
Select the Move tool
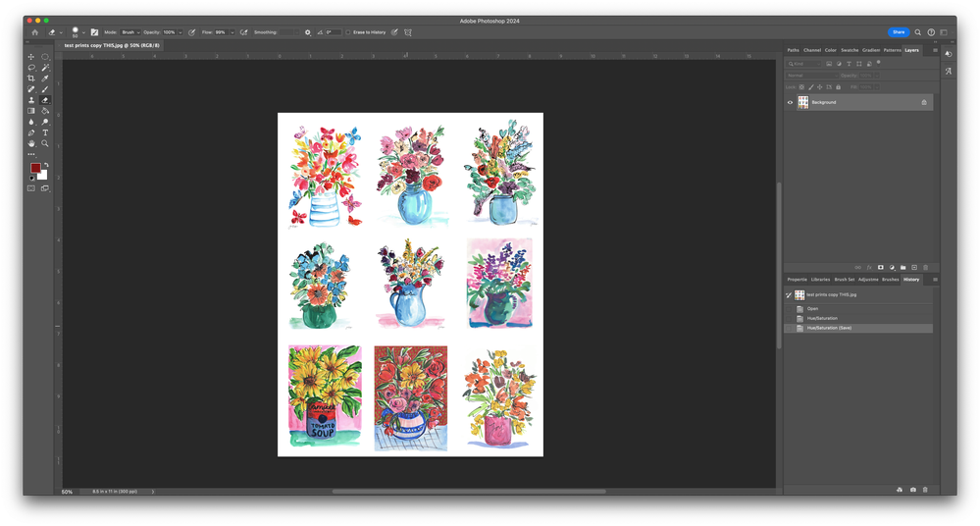tap(31, 57)
